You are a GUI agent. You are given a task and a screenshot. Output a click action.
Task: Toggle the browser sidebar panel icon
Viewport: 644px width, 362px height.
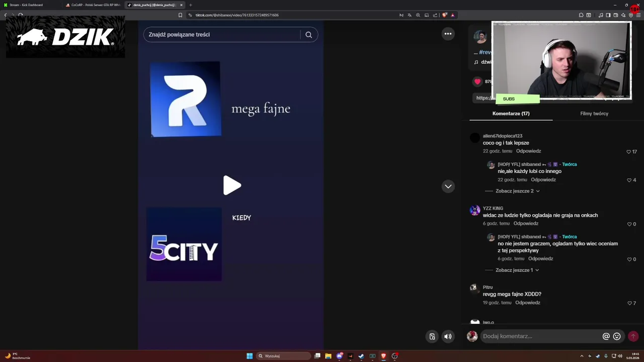[x=608, y=15]
